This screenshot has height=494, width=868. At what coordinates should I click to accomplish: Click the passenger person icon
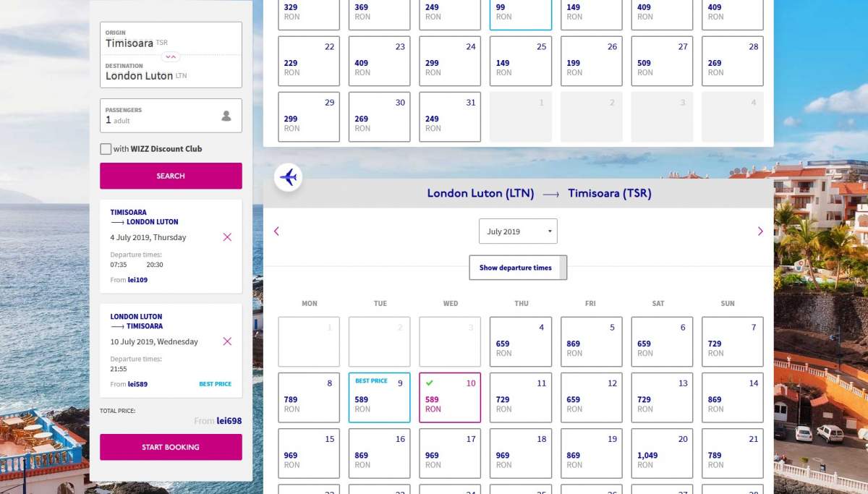tap(226, 116)
